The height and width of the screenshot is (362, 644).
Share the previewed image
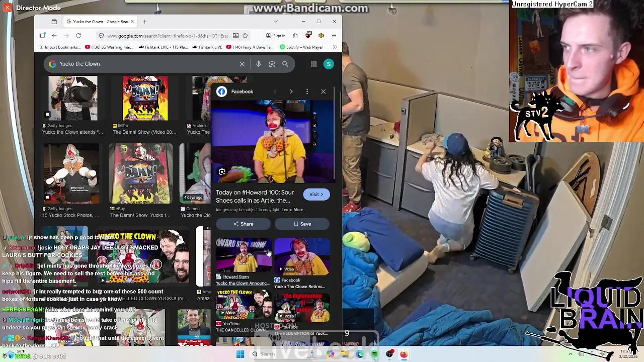pyautogui.click(x=243, y=224)
